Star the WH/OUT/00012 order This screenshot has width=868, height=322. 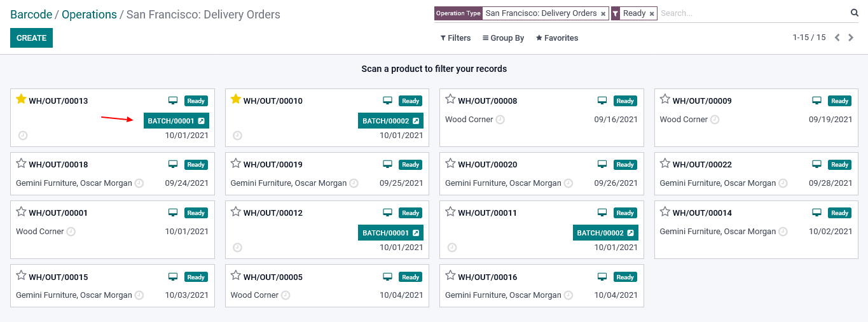point(236,212)
